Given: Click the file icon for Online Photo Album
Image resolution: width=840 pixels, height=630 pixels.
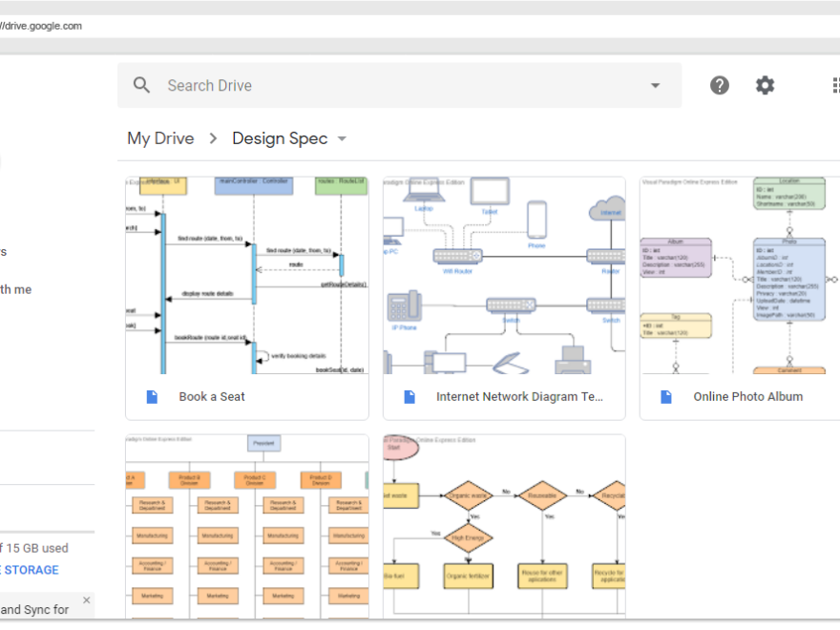Looking at the screenshot, I should point(665,396).
